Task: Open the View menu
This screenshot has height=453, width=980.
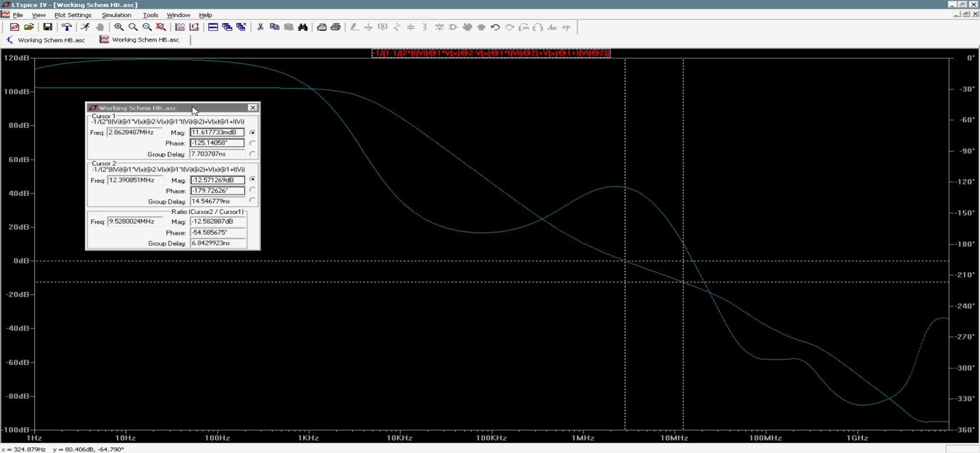Action: tap(39, 15)
